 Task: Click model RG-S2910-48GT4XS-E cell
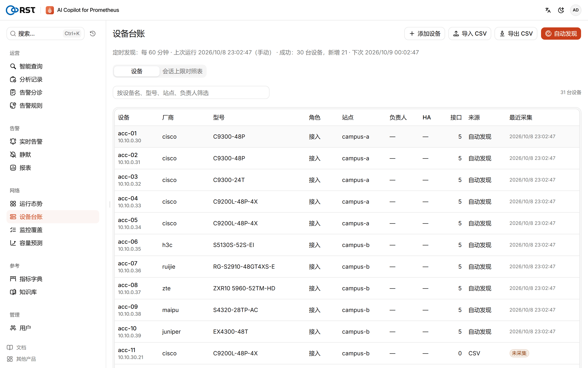244,267
